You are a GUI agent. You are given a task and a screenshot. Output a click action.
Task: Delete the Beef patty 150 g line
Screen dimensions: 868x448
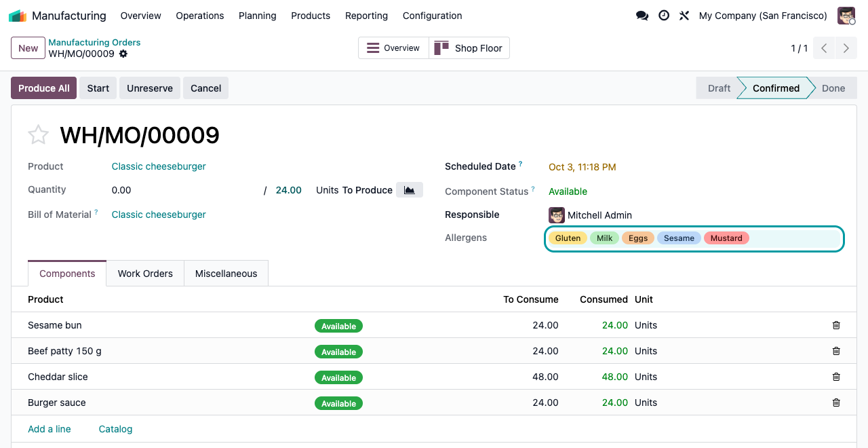[x=836, y=351]
